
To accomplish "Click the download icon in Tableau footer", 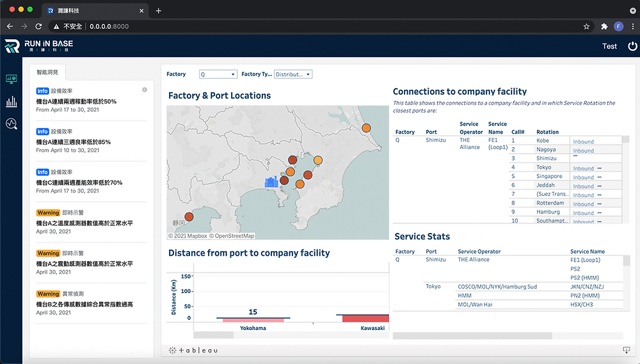I will pyautogui.click(x=626, y=350).
